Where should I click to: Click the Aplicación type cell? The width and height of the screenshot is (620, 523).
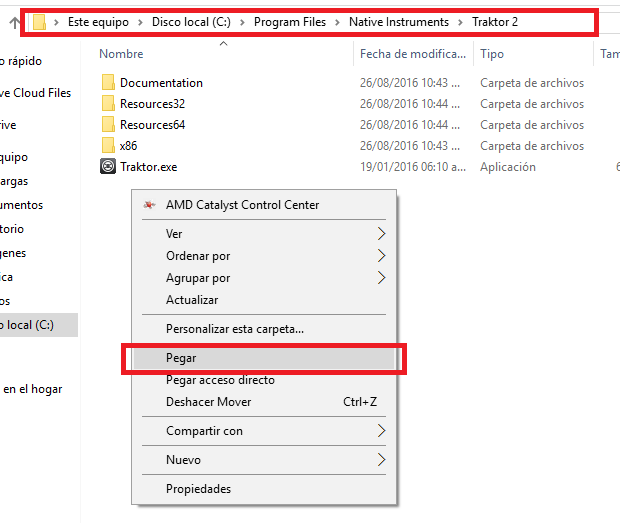click(508, 167)
